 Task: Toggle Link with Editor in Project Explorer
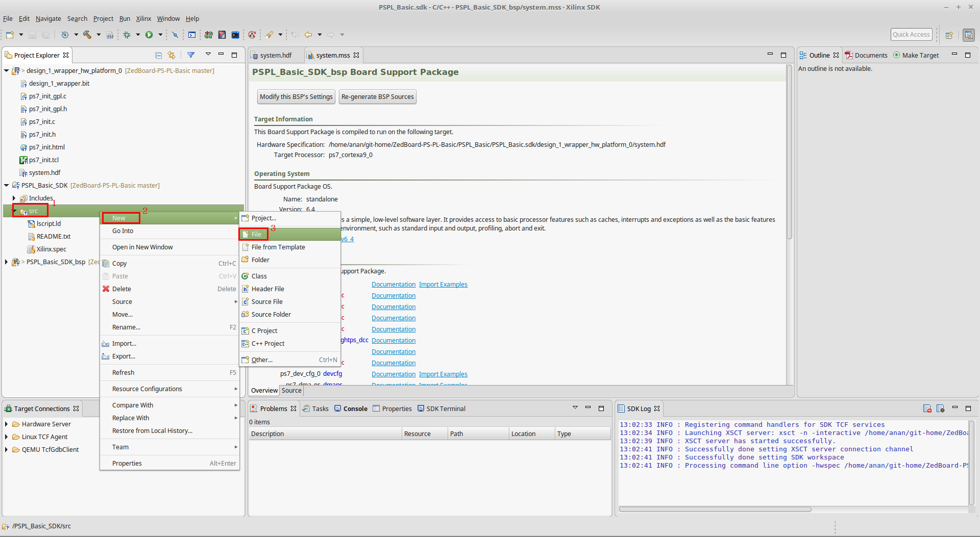171,55
